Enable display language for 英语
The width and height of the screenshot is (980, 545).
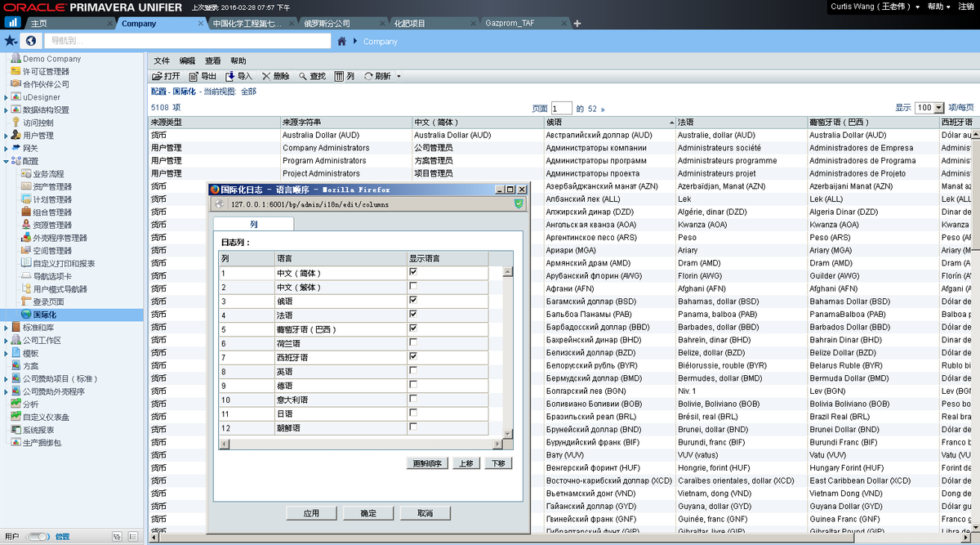[x=413, y=370]
